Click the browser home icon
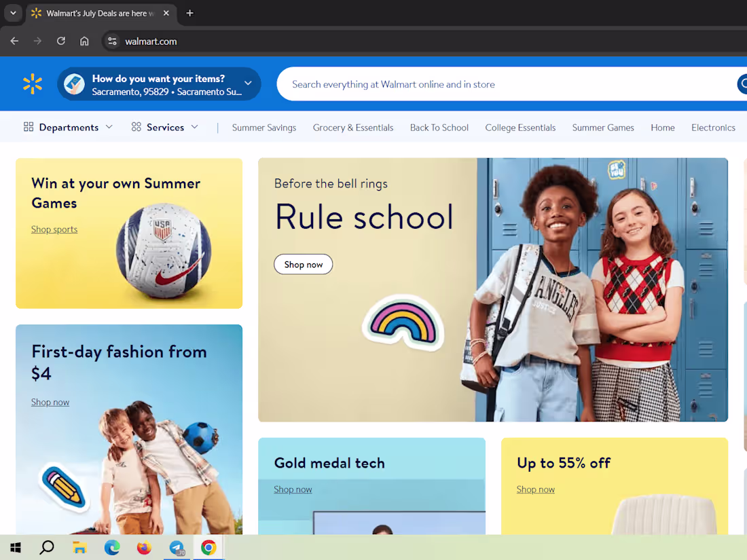The width and height of the screenshot is (747, 560). coord(84,41)
